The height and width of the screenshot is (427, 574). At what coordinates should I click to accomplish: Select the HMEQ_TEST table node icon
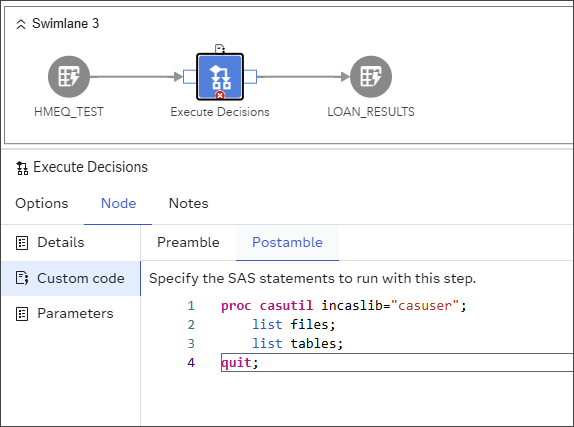point(69,77)
